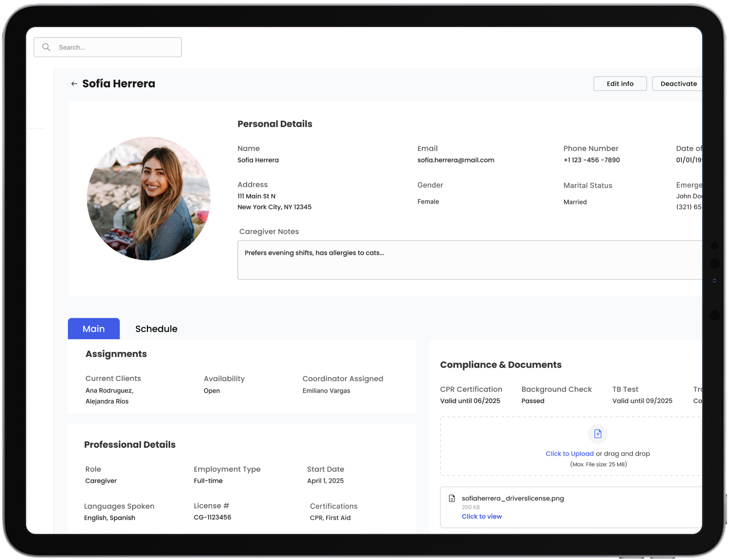Select the sofiaherrera_driverslicense.png file name
729x560 pixels.
coord(512,498)
